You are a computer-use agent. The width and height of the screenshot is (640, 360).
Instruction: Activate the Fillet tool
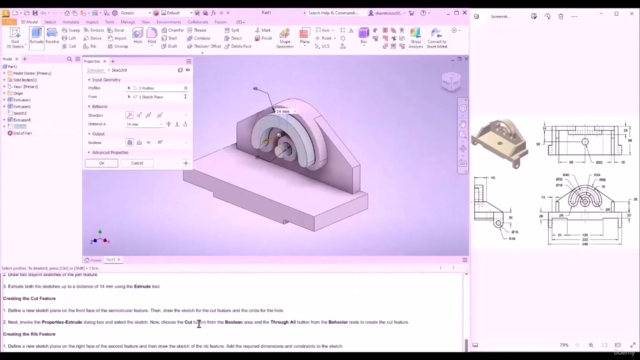click(152, 36)
